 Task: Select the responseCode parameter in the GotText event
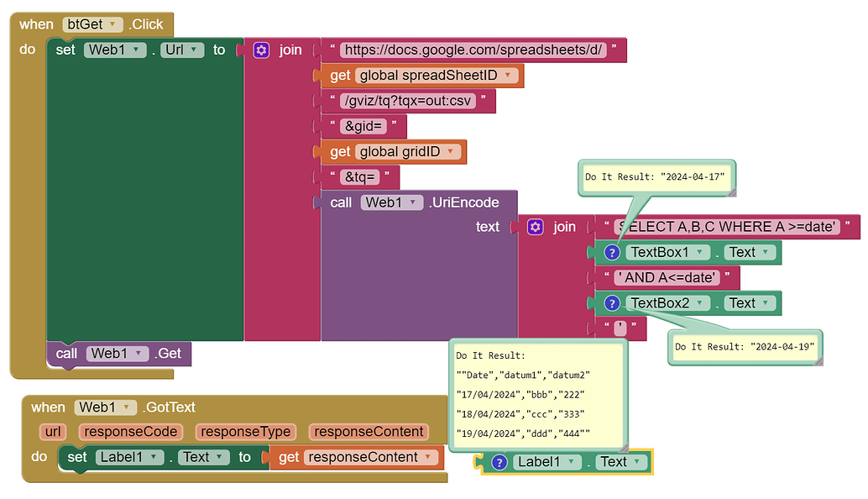[130, 432]
